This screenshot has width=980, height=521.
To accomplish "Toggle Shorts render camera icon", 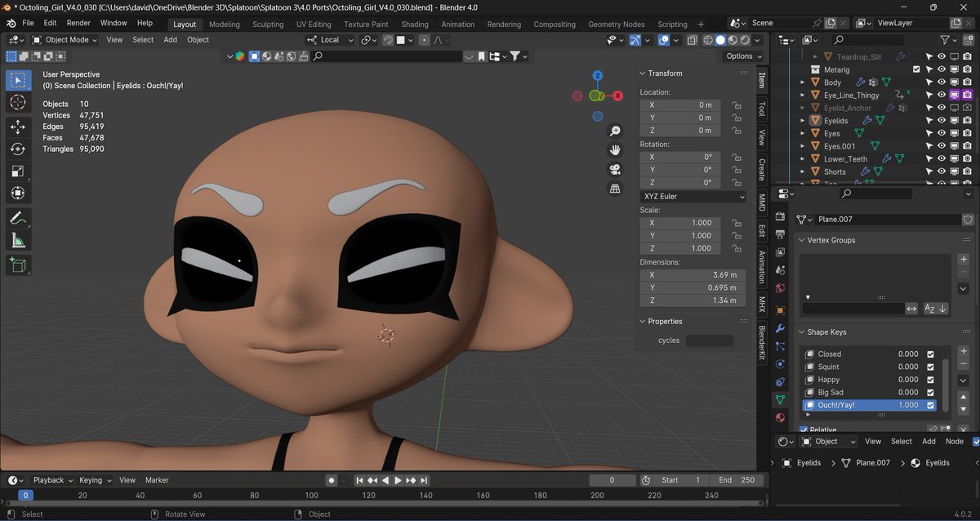I will (x=967, y=171).
